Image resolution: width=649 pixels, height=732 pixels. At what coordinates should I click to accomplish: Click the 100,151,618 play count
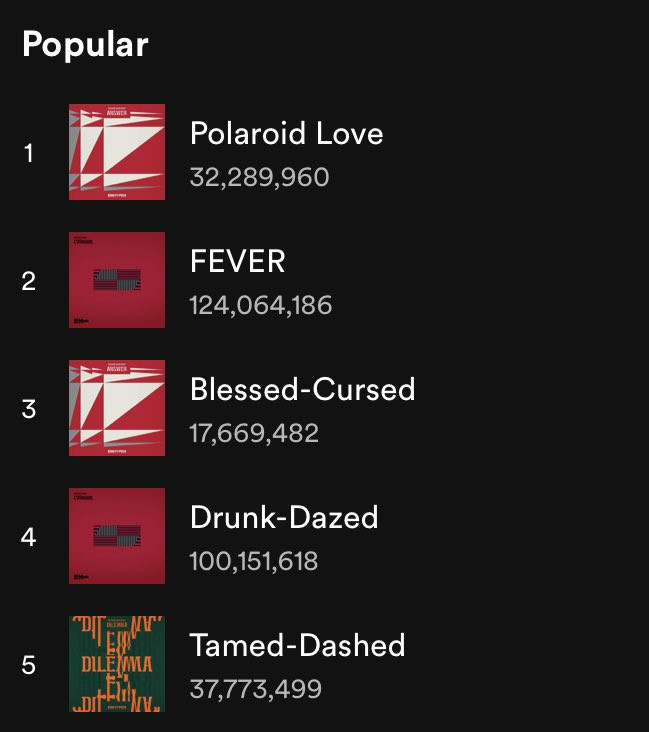[x=254, y=561]
